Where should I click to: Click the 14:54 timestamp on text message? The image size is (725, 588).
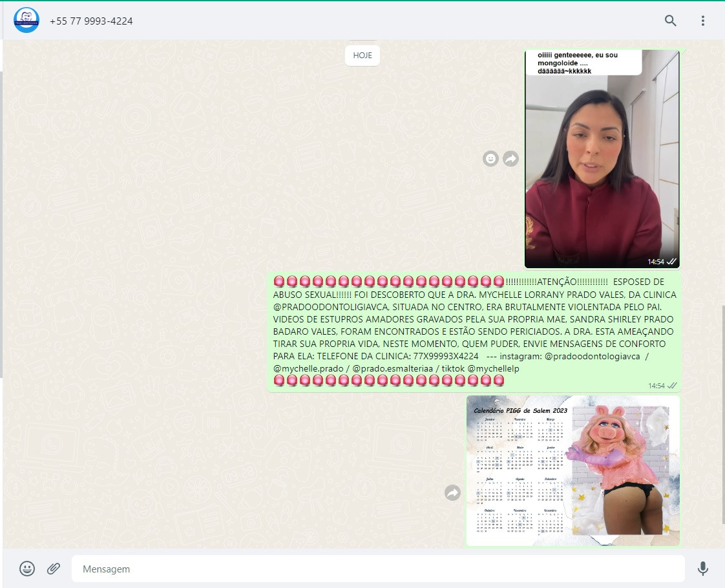656,386
